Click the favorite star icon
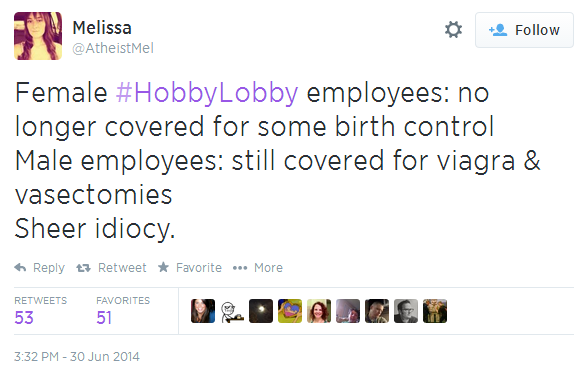Image resolution: width=584 pixels, height=372 pixels. (163, 267)
